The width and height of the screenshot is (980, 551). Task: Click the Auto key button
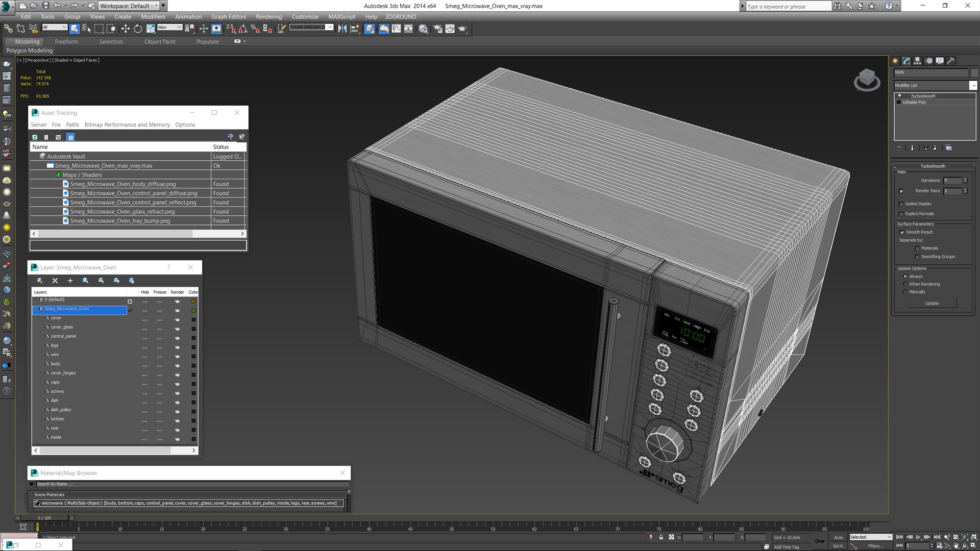tap(839, 537)
